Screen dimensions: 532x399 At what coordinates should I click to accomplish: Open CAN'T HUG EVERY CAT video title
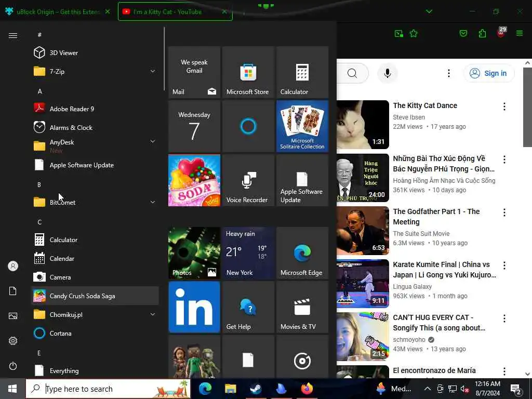439,323
